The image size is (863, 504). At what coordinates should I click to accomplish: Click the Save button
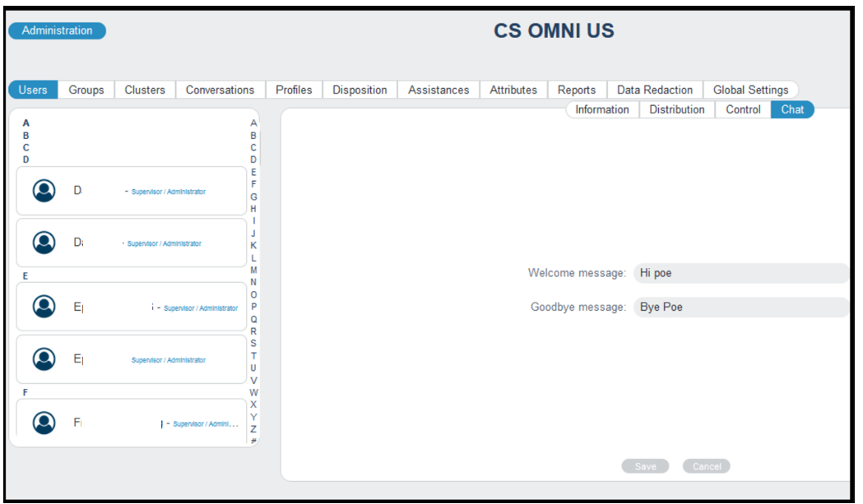tap(646, 466)
